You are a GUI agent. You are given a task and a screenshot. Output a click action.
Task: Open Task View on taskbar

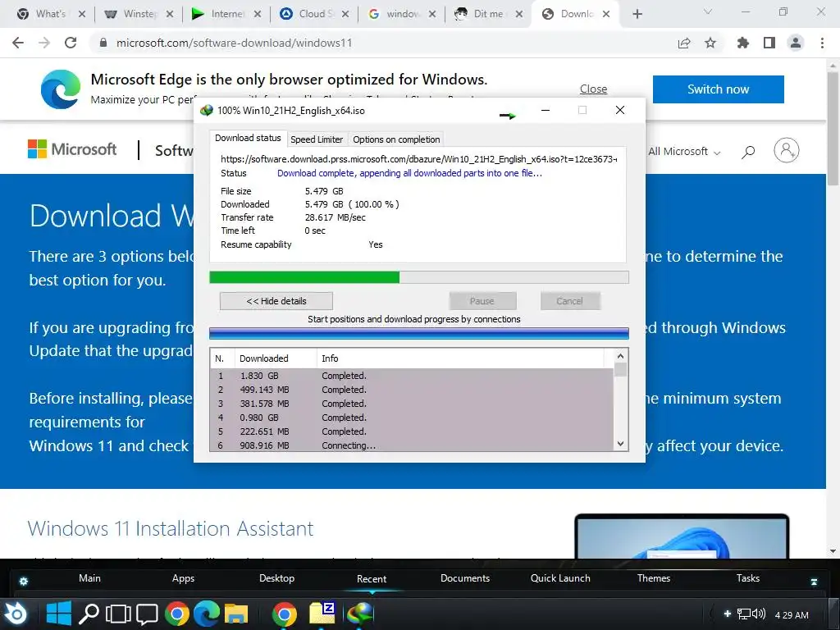click(x=118, y=614)
